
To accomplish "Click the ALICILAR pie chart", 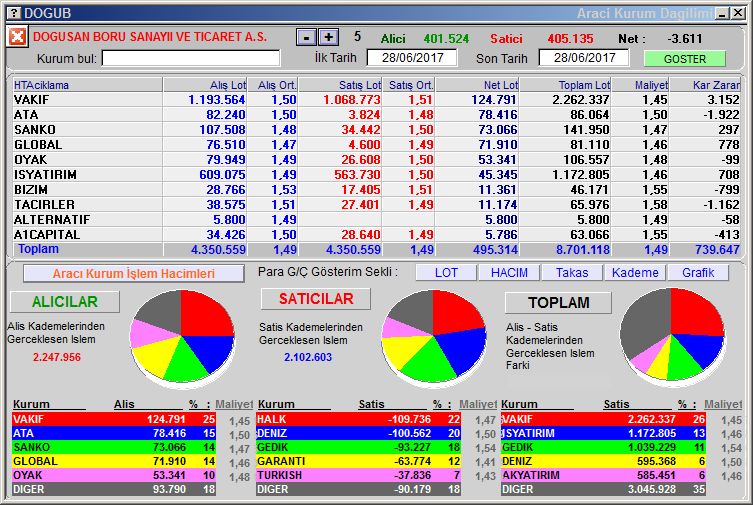I will click(x=182, y=337).
